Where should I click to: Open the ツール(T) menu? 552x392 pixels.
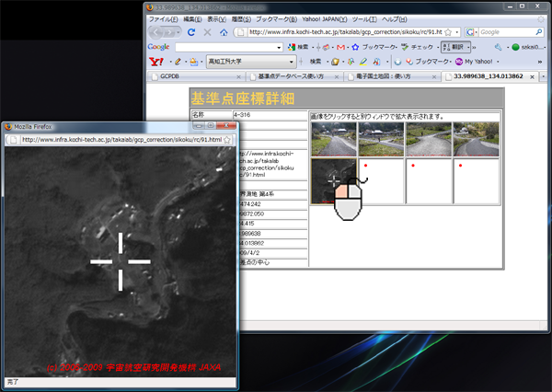[x=362, y=18]
